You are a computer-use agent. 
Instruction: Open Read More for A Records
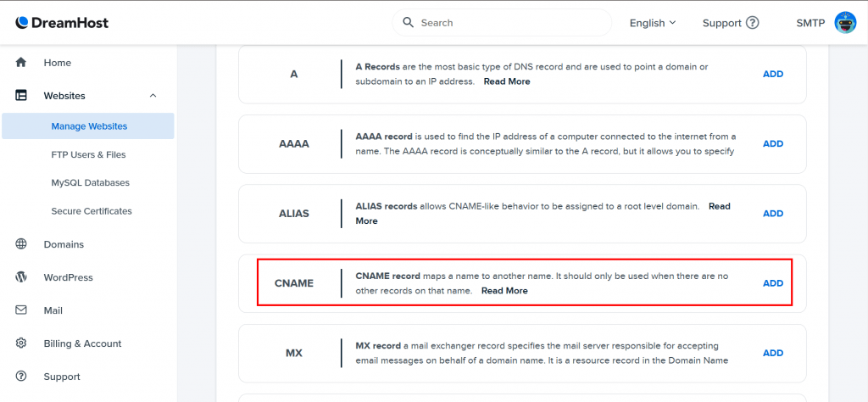[507, 81]
